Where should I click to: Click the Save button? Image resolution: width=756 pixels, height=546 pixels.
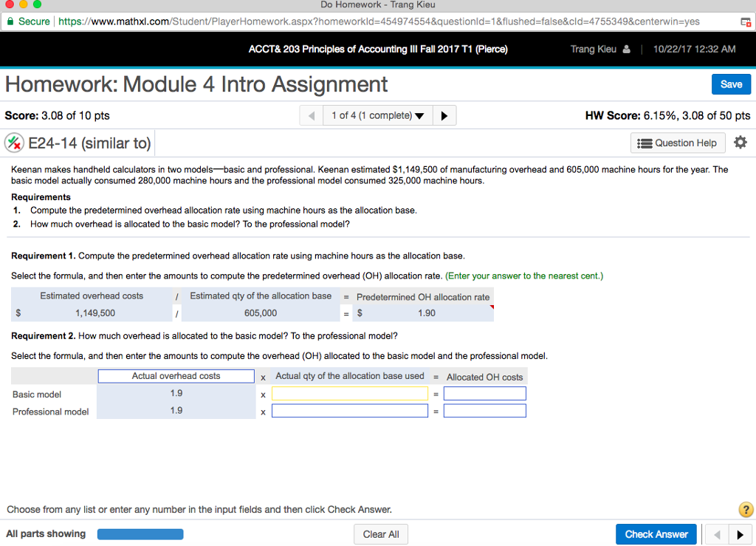[x=731, y=83]
